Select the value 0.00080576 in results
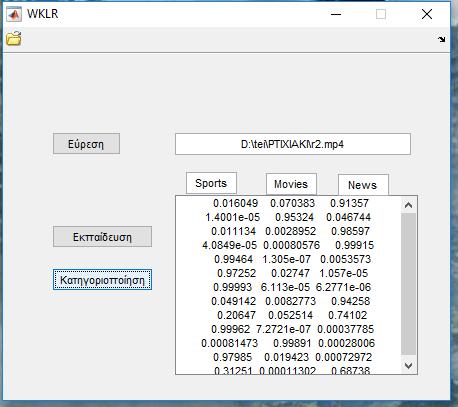The image size is (458, 407). [x=291, y=245]
